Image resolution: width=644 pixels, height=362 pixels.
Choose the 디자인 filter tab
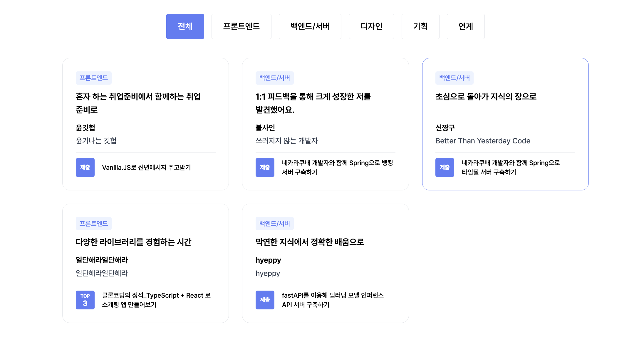pyautogui.click(x=371, y=26)
